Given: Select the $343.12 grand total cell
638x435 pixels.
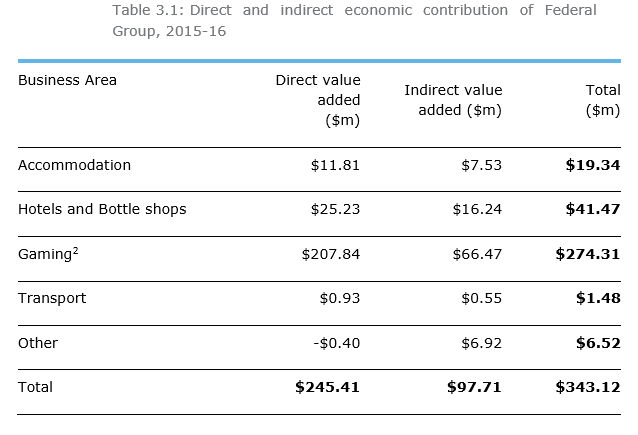Looking at the screenshot, I should pyautogui.click(x=588, y=387).
